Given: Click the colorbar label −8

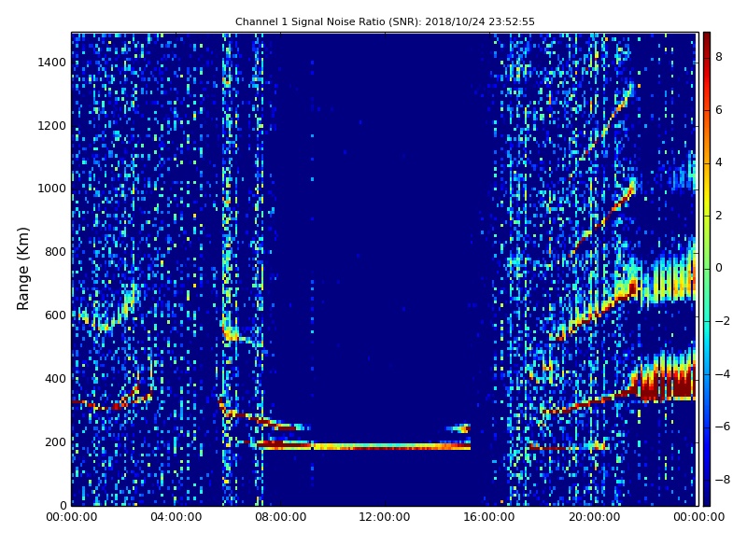Looking at the screenshot, I should tap(723, 480).
